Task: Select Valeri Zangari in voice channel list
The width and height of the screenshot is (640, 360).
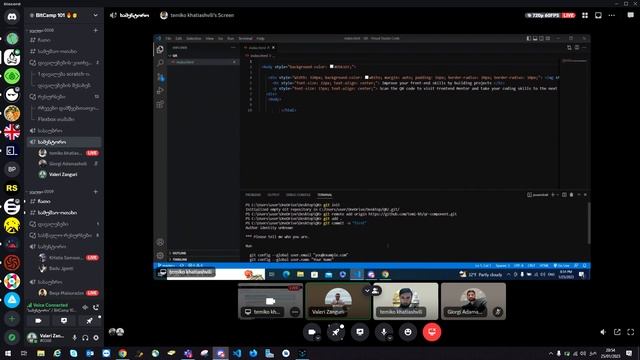Action: [x=63, y=174]
